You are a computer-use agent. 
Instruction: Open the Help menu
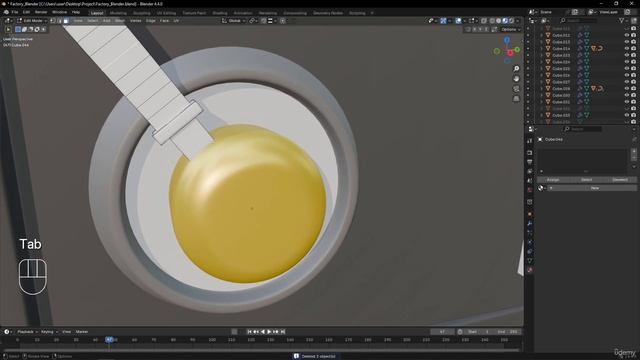pyautogui.click(x=76, y=12)
